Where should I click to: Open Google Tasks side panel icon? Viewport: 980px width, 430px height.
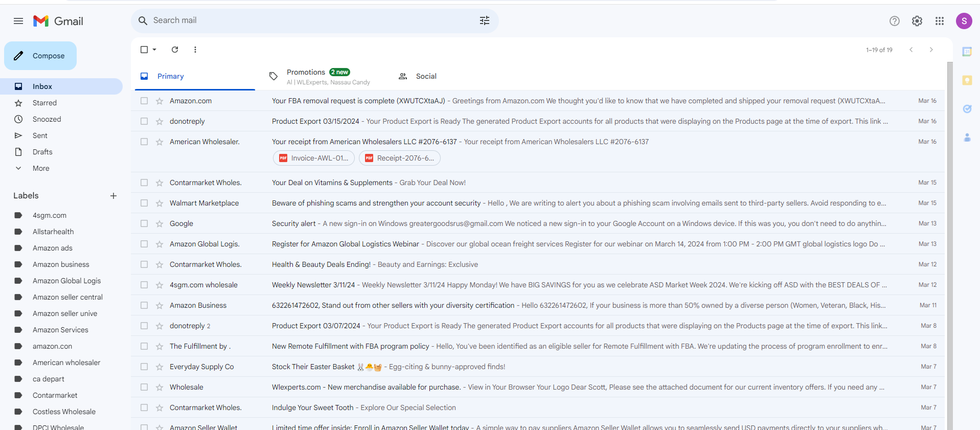click(x=967, y=109)
